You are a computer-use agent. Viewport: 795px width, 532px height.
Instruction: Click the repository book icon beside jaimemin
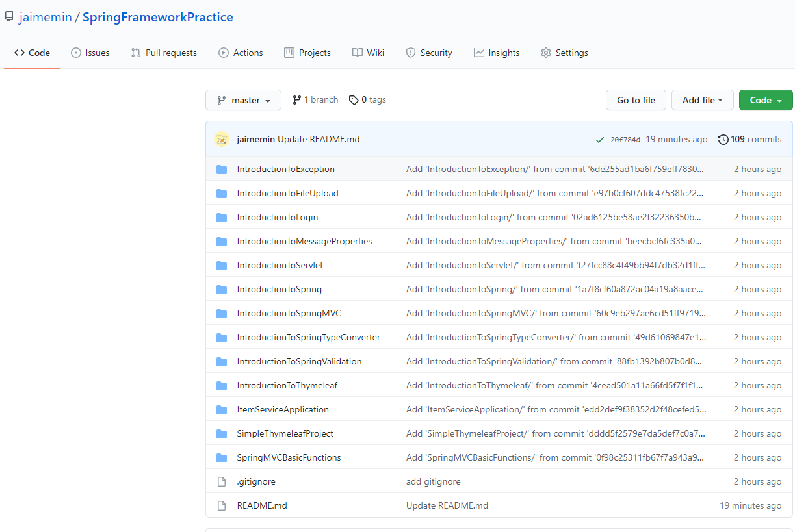(x=9, y=17)
